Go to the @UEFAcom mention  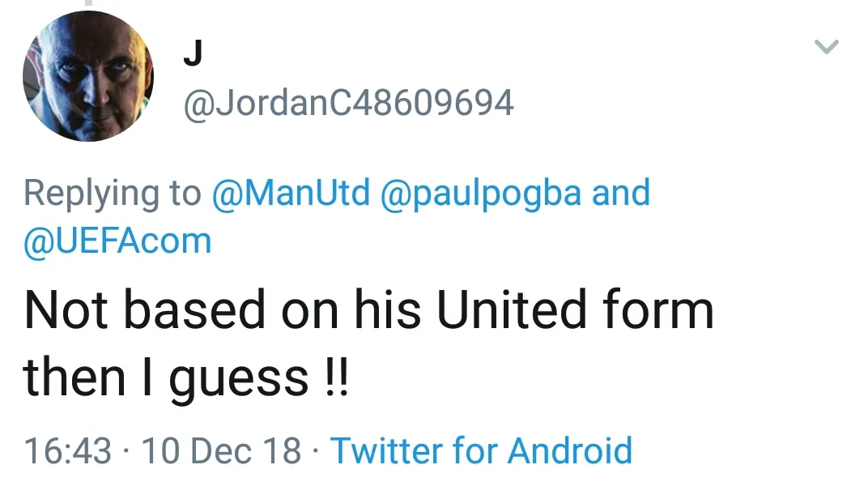pyautogui.click(x=117, y=241)
